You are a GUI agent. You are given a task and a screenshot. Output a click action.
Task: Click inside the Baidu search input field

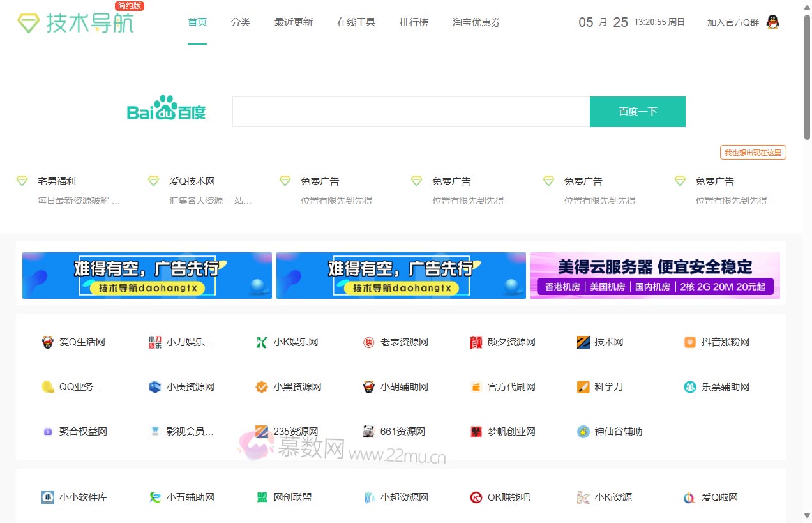tap(410, 110)
